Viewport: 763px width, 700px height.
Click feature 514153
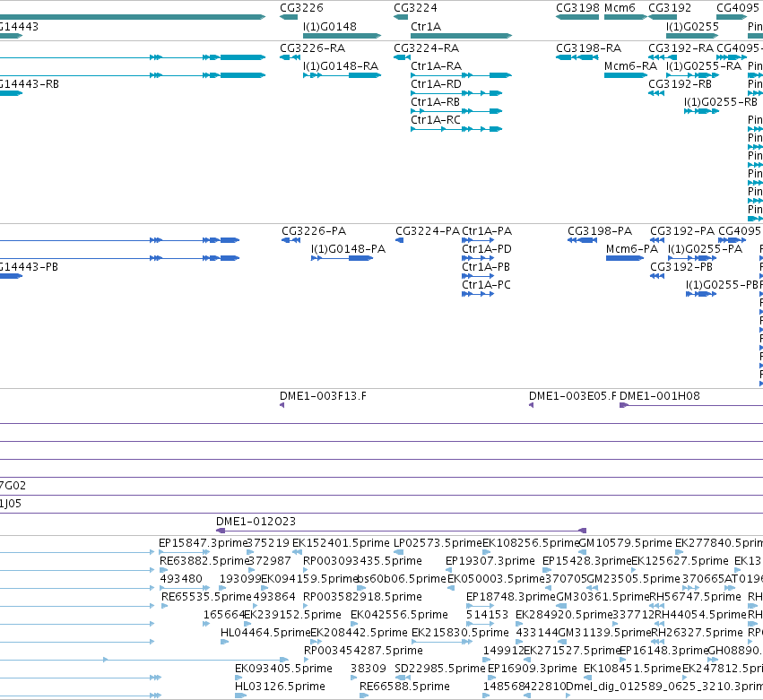(x=487, y=615)
